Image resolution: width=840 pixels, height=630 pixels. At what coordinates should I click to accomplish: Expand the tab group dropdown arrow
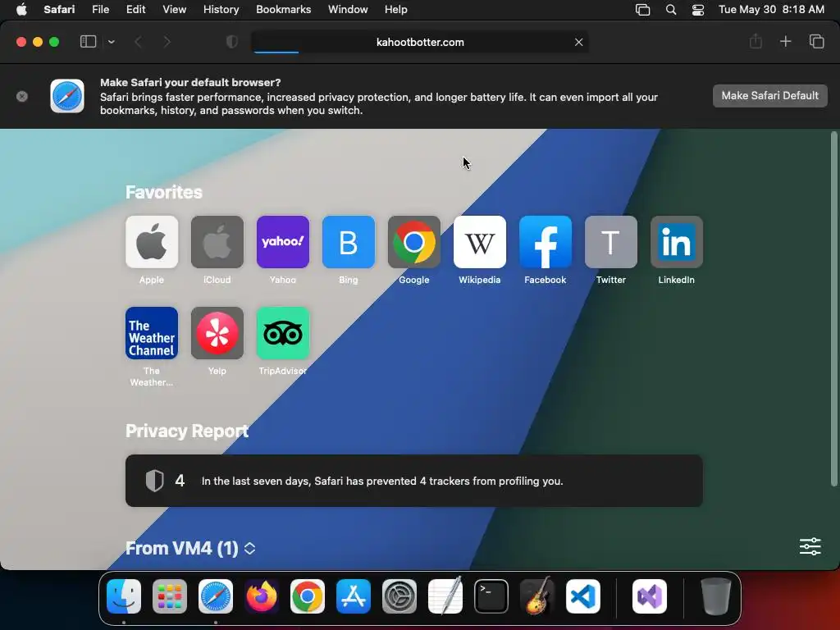(x=111, y=42)
